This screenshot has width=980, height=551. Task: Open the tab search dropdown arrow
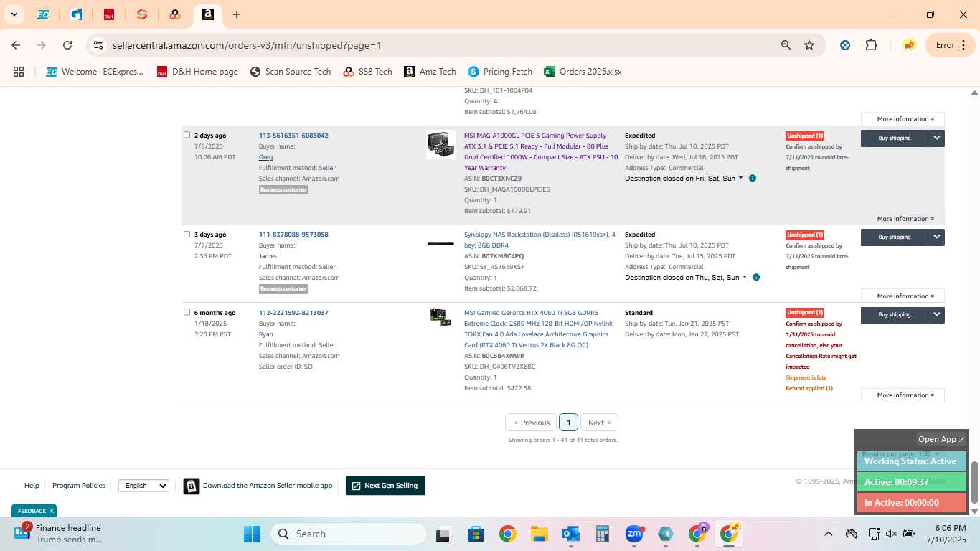(x=14, y=14)
